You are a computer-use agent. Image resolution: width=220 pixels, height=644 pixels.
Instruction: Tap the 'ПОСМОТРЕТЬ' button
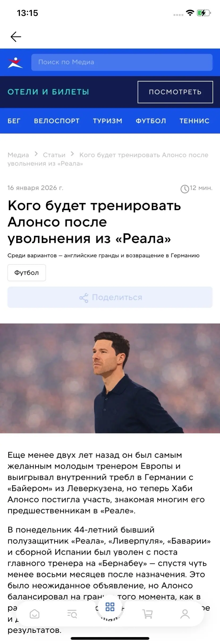click(175, 92)
